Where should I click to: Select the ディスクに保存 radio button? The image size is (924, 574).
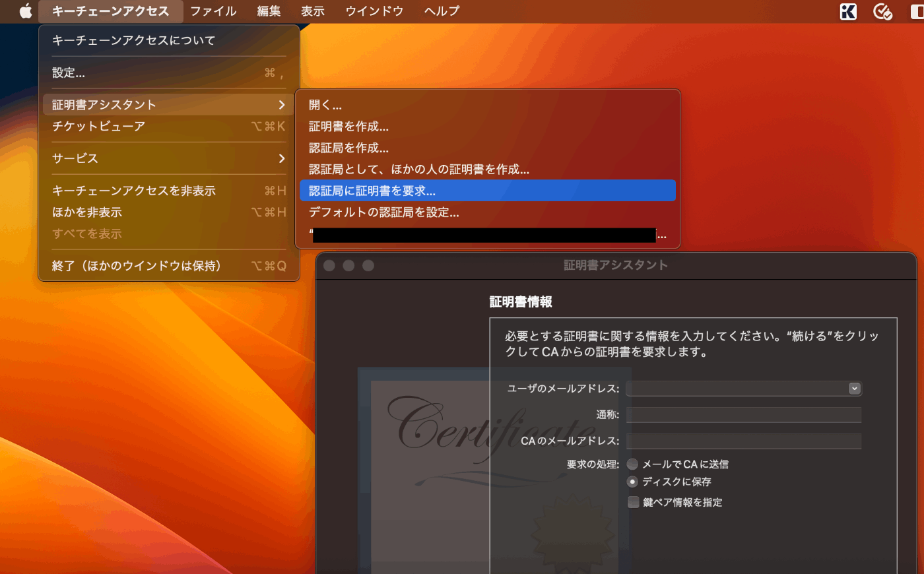pyautogui.click(x=632, y=482)
